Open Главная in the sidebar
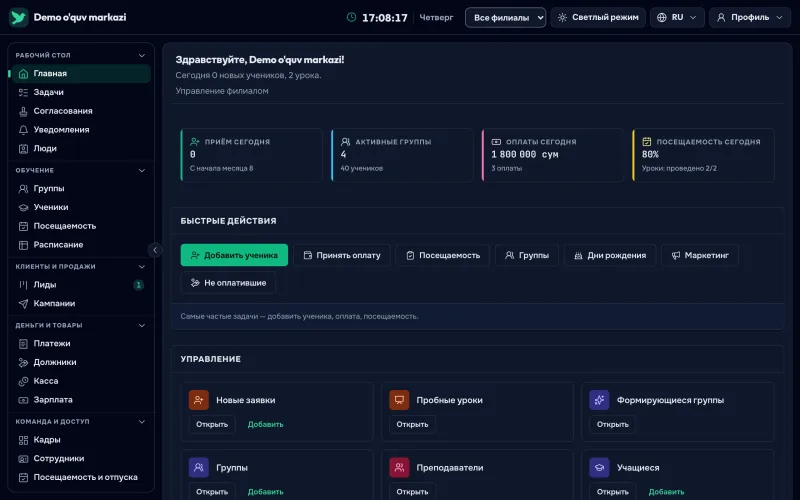800x500 pixels. point(81,73)
